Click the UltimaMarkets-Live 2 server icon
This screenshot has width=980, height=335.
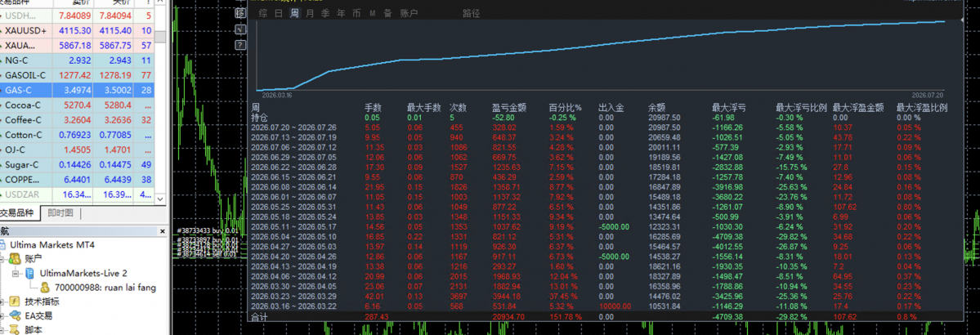click(31, 274)
